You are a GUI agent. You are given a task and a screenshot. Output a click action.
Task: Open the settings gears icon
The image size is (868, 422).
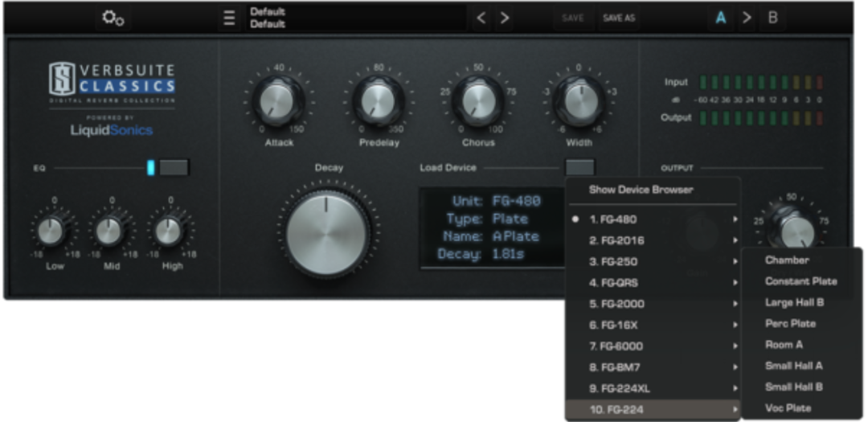[113, 18]
